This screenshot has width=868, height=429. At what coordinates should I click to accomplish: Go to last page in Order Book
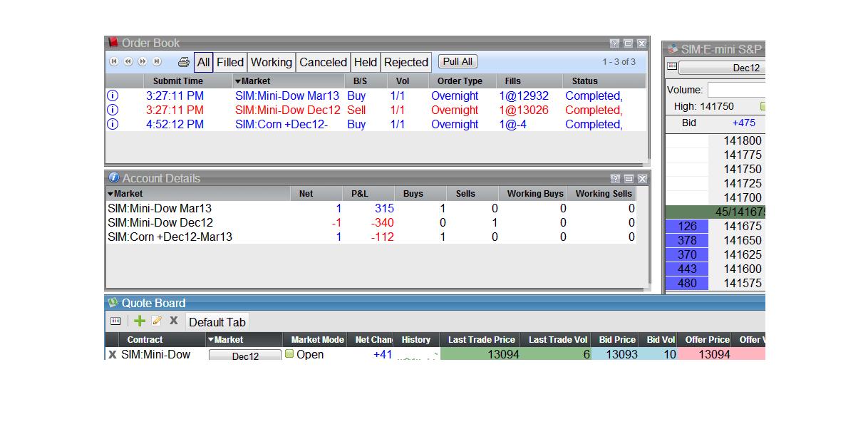tap(157, 62)
